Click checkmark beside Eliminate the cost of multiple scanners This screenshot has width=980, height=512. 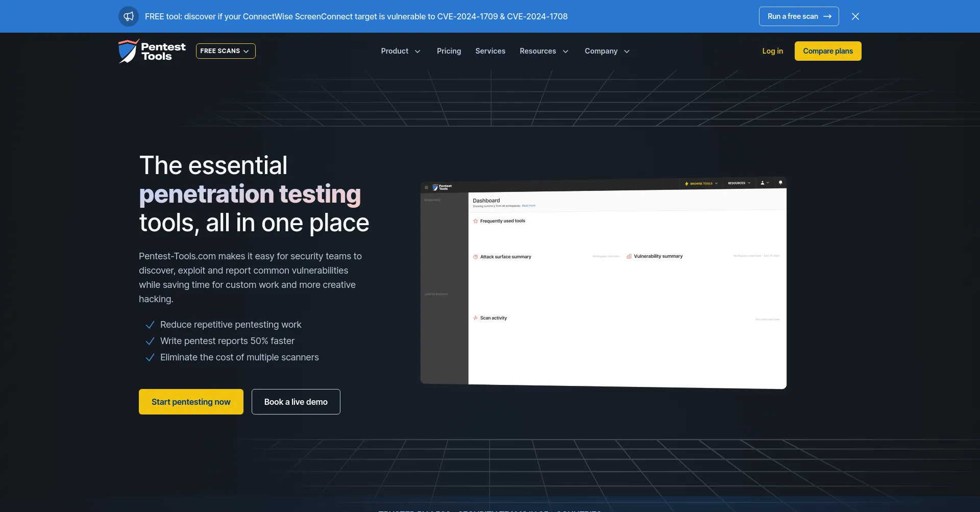coord(150,357)
